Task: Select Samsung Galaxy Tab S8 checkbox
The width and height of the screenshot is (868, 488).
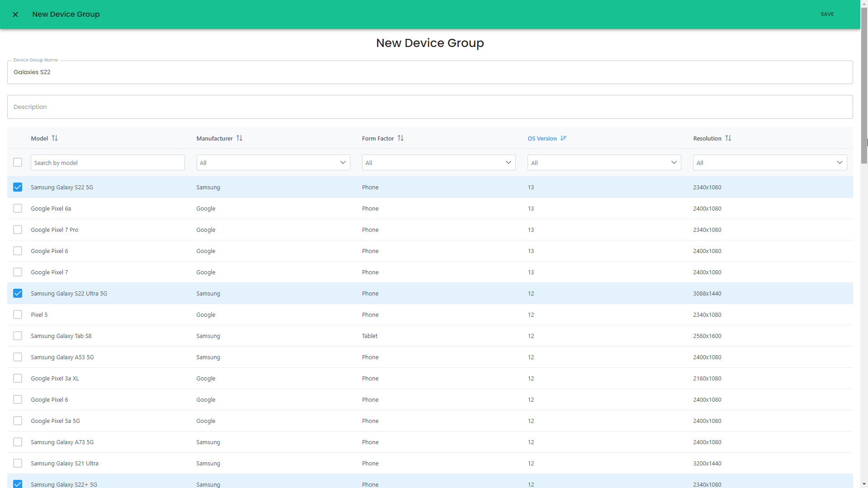Action: 18,336
